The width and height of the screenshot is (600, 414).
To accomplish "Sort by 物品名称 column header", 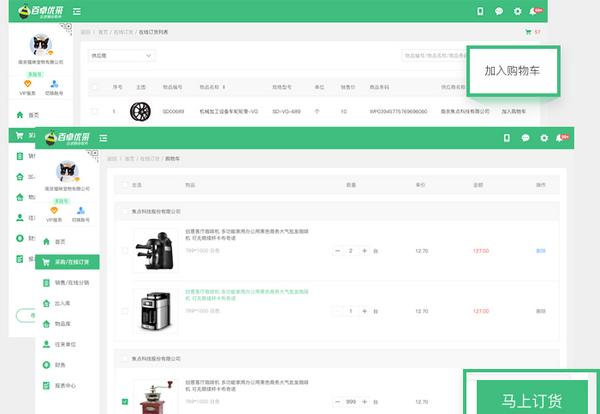I will (x=212, y=87).
